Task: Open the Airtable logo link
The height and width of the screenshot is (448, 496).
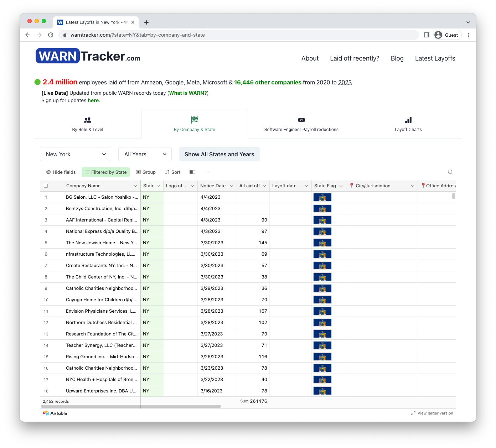Action: click(x=55, y=413)
